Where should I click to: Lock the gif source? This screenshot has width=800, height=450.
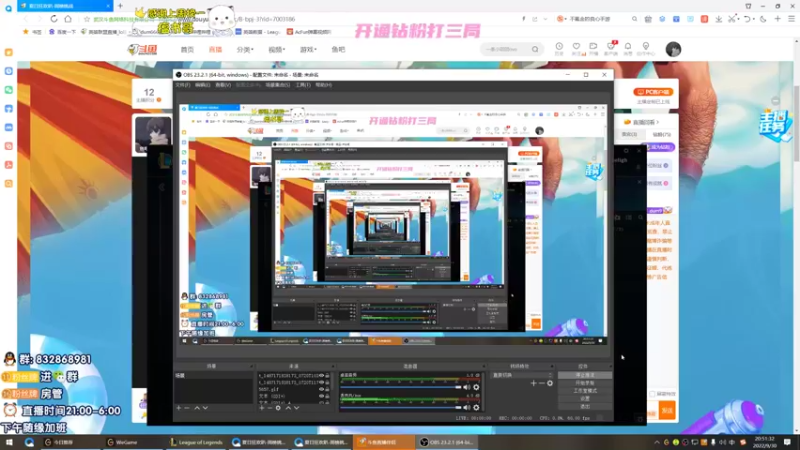[327, 389]
